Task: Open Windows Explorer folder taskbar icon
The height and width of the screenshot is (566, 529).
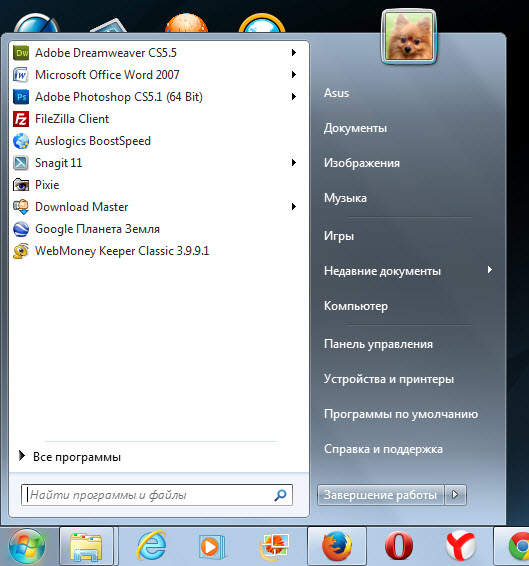Action: 86,546
